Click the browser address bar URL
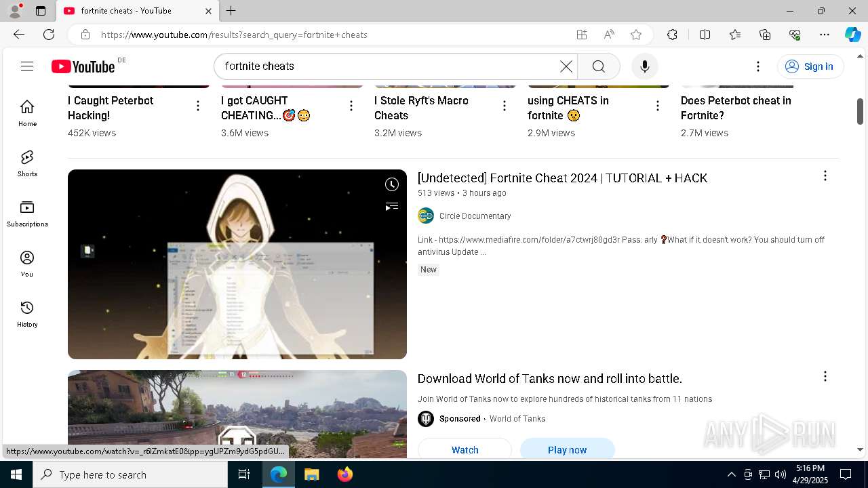Image resolution: width=868 pixels, height=488 pixels. pyautogui.click(x=234, y=35)
